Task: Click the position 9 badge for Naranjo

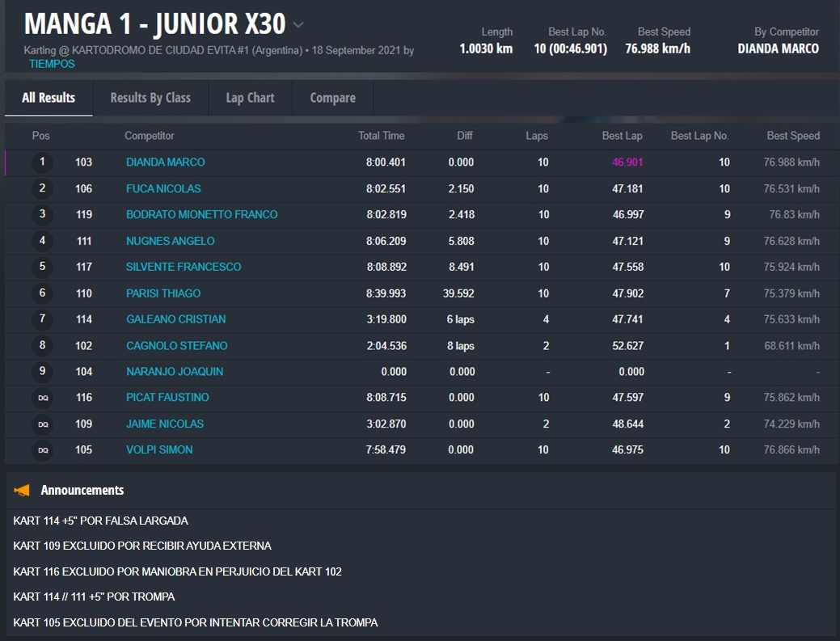Action: [x=42, y=372]
